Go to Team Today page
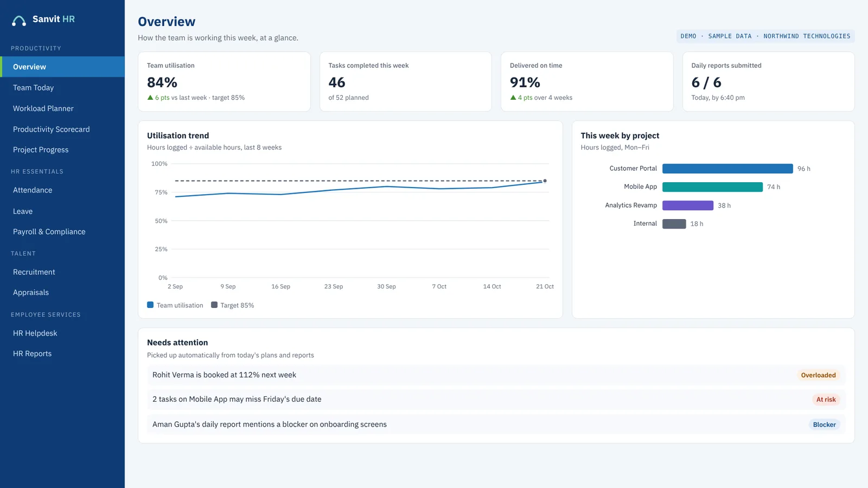 click(x=62, y=87)
